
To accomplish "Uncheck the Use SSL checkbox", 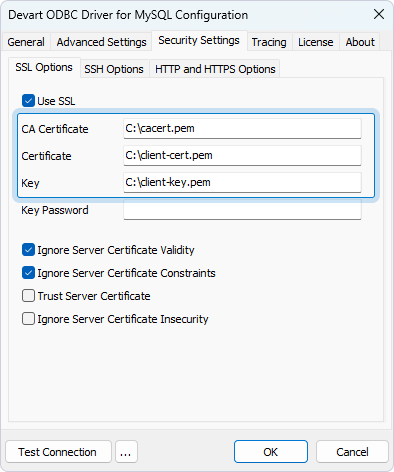I will click(x=28, y=101).
